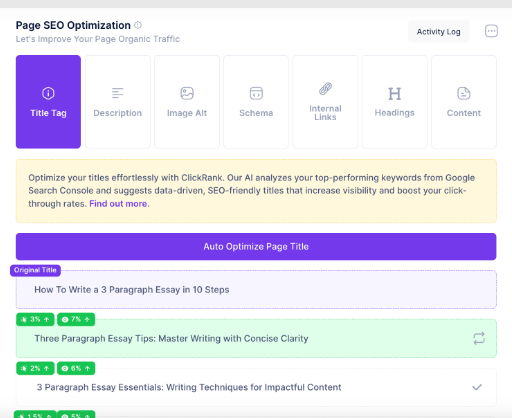512x418 pixels.
Task: Click the 6% impressions badge
Action: coord(76,368)
